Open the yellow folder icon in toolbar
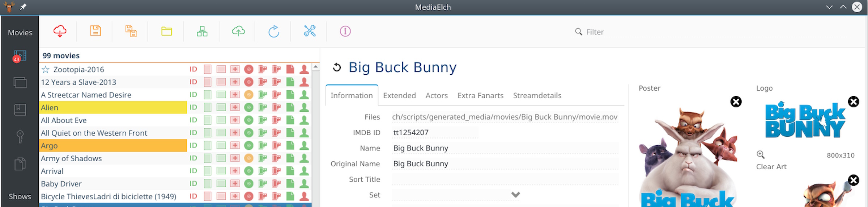 (x=166, y=32)
